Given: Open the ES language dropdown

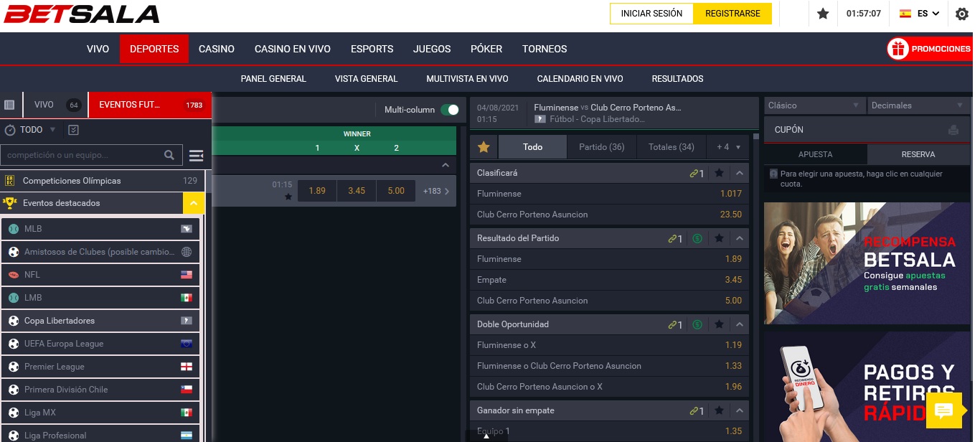Looking at the screenshot, I should click(x=920, y=14).
